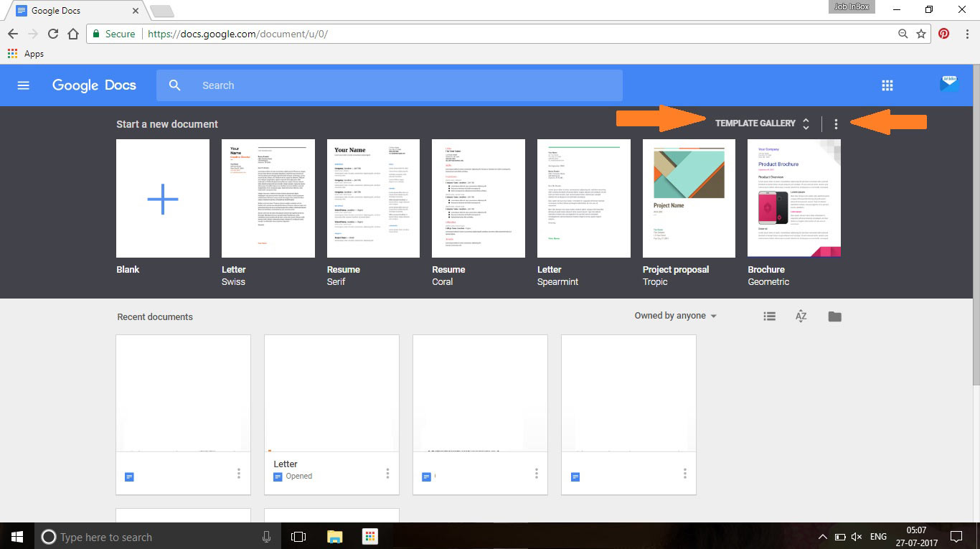980x549 pixels.
Task: Open template section more options menu
Action: tap(836, 123)
